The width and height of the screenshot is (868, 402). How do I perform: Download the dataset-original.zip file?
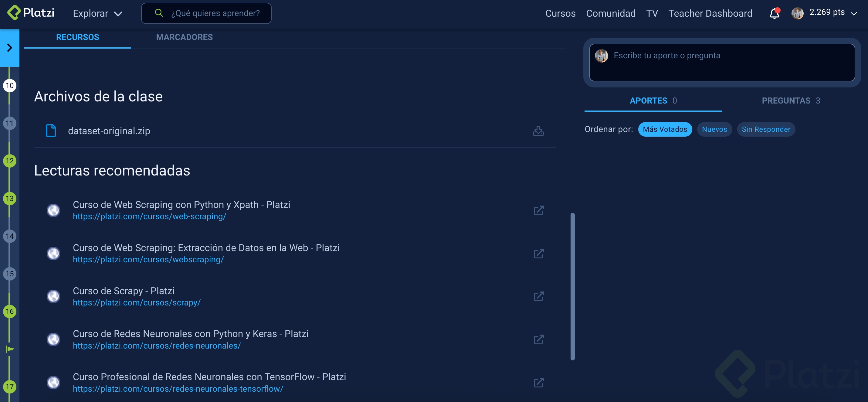click(x=538, y=131)
